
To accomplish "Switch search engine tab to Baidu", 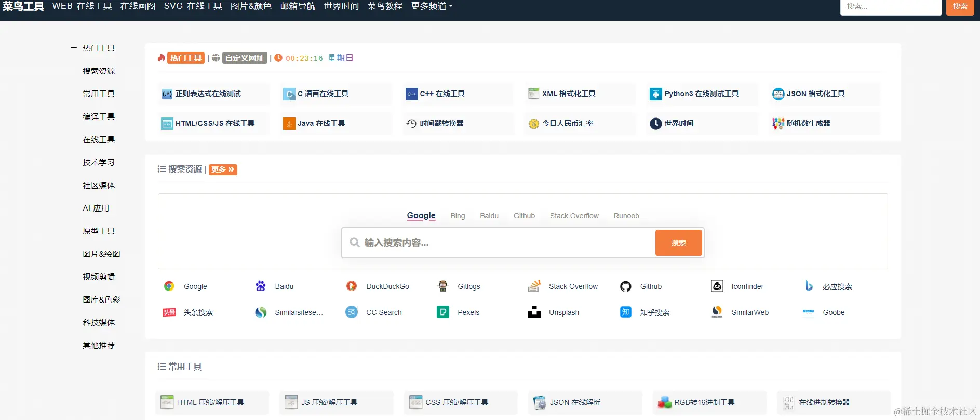I will (x=489, y=216).
